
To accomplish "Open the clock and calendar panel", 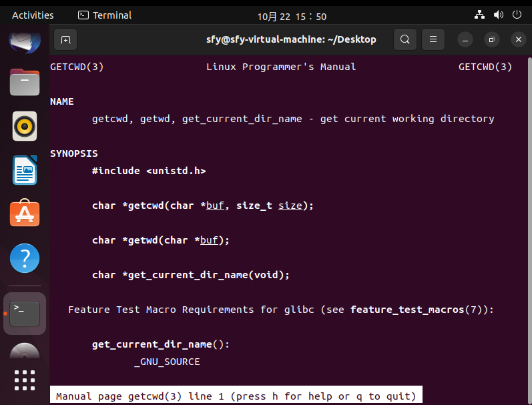I will (x=292, y=16).
